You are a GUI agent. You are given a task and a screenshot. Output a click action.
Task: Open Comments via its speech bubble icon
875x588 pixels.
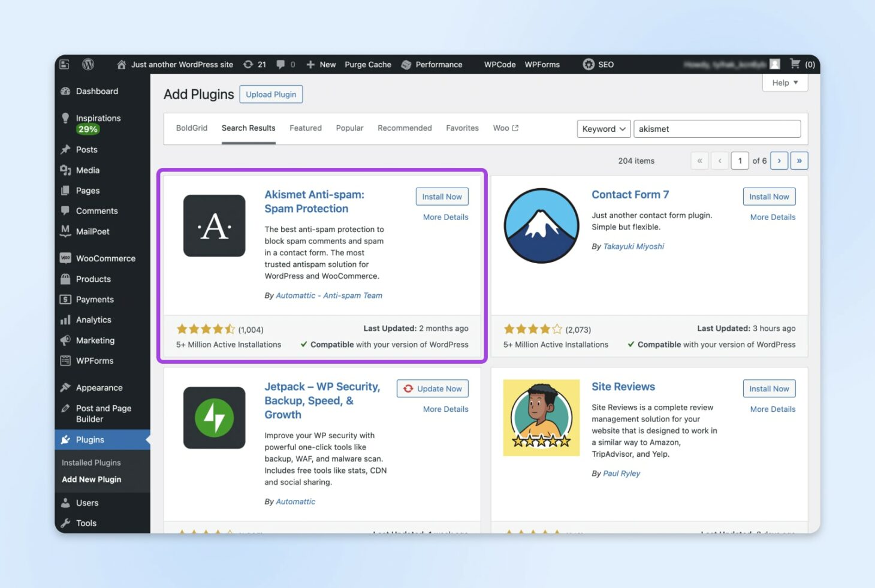point(66,210)
